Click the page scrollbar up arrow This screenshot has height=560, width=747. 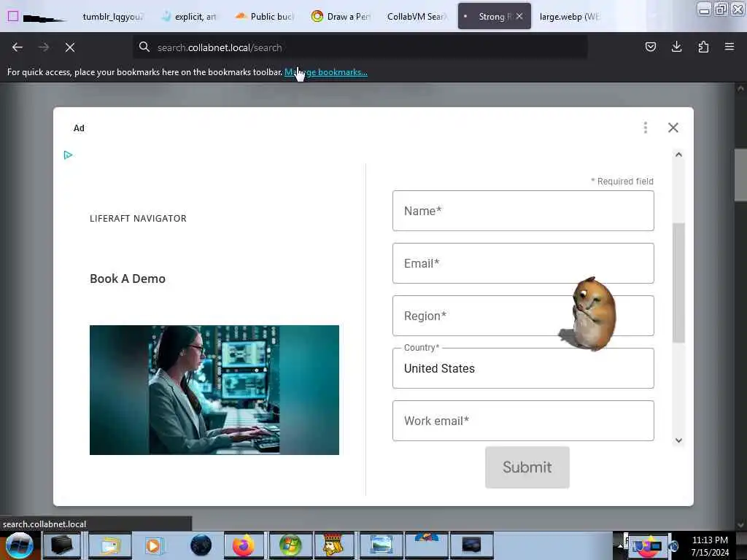pyautogui.click(x=740, y=88)
